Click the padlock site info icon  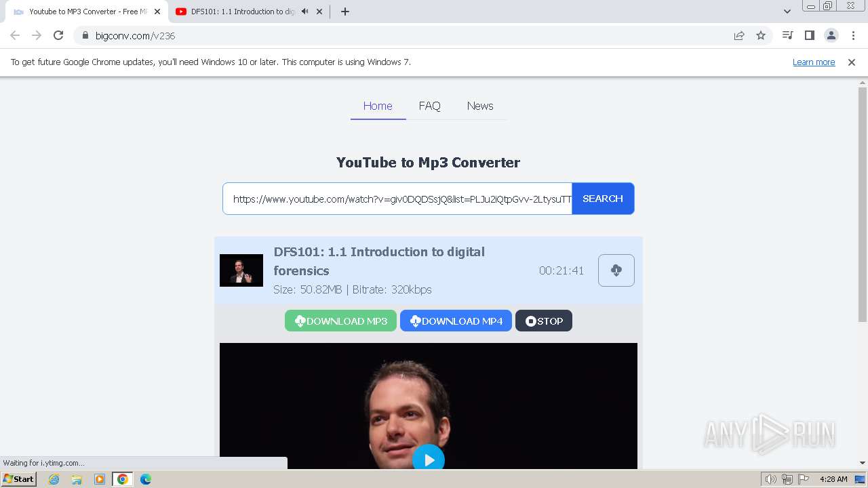click(x=85, y=36)
